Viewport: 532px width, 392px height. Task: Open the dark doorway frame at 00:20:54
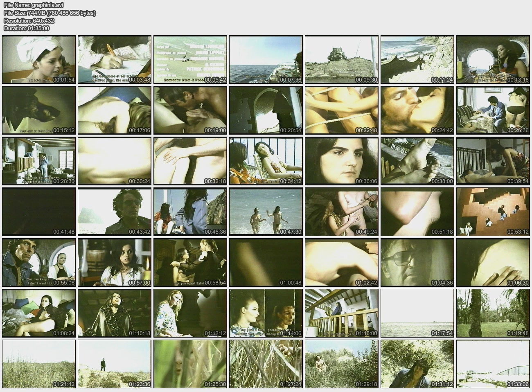(x=266, y=110)
